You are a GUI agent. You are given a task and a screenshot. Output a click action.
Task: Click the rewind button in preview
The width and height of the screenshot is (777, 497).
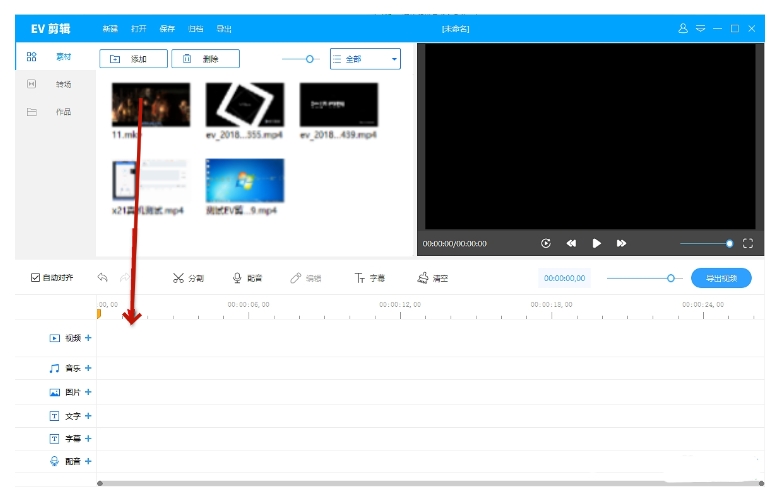(x=571, y=243)
